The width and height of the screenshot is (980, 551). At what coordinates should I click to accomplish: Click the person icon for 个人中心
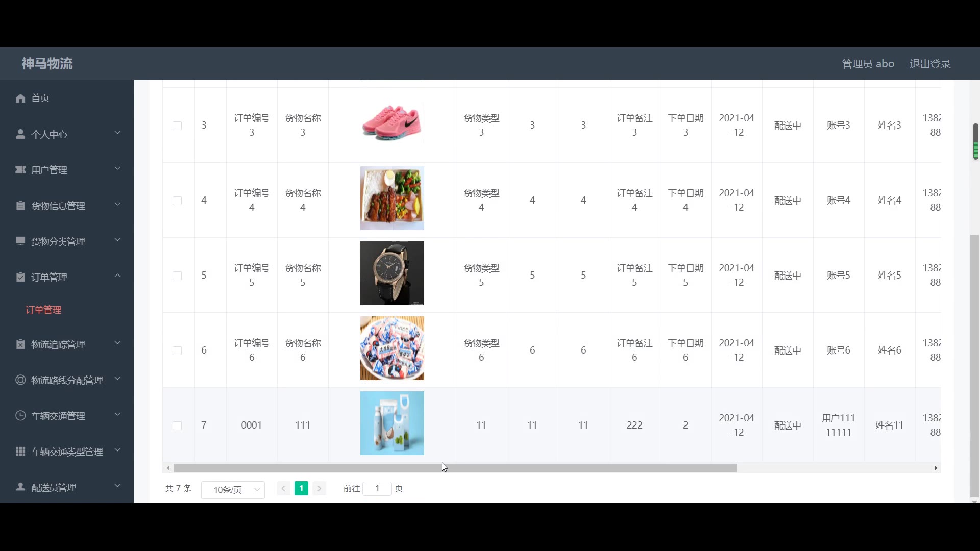click(20, 134)
